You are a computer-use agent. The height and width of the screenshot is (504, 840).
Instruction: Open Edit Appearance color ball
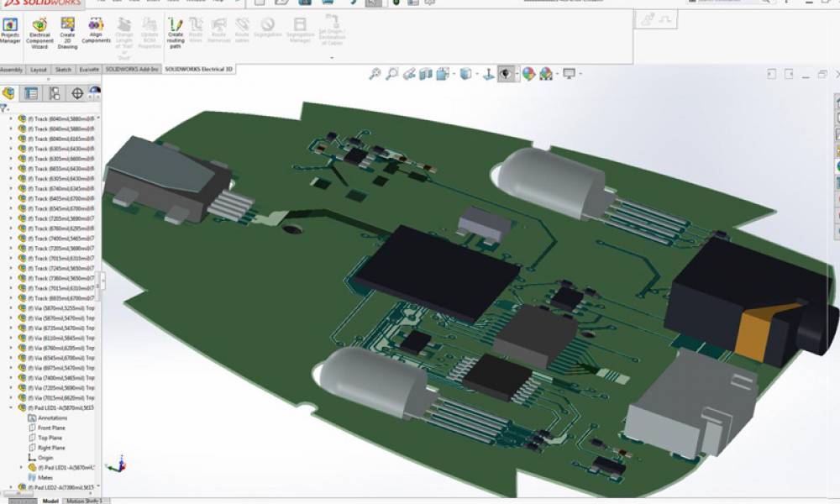[528, 74]
